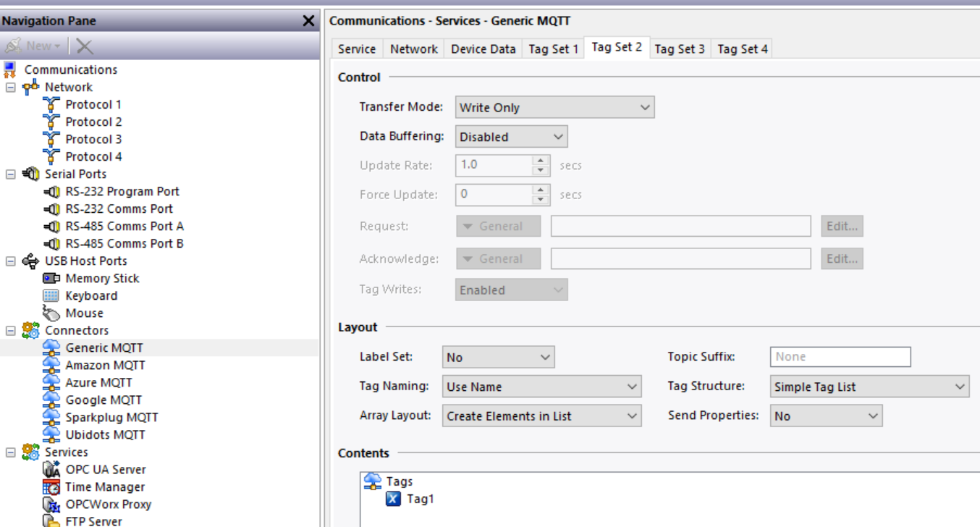This screenshot has width=980, height=527.
Task: Select the Protocol 2 icon
Action: [x=51, y=122]
